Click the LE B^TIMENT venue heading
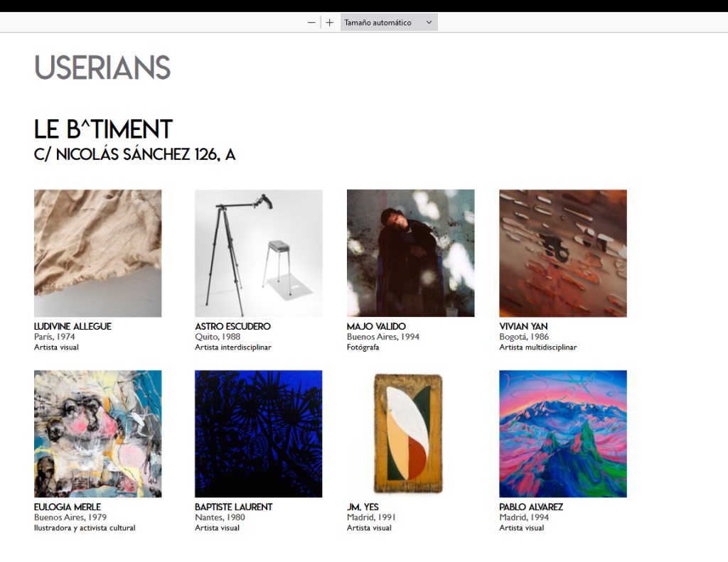 click(103, 129)
